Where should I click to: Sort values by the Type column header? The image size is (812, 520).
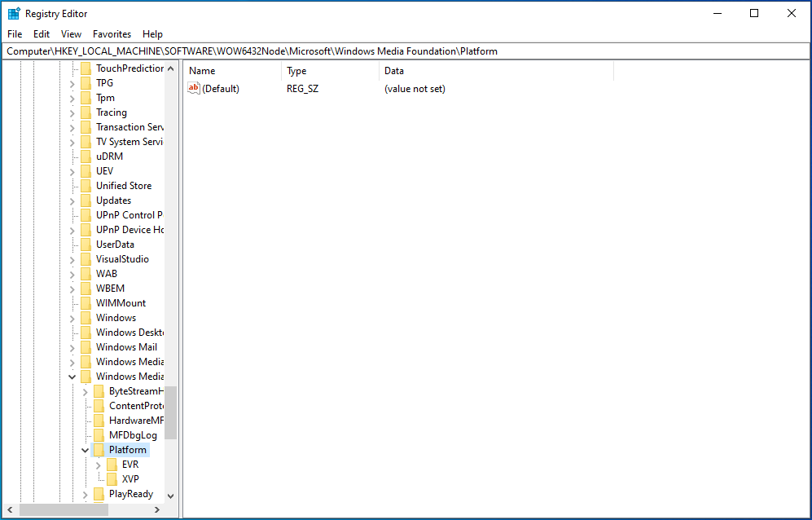(x=295, y=71)
